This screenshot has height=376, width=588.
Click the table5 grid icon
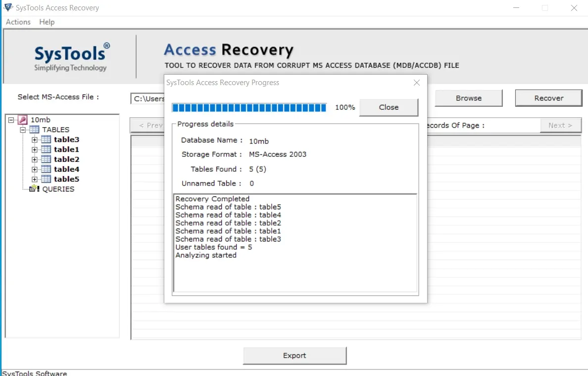point(46,179)
